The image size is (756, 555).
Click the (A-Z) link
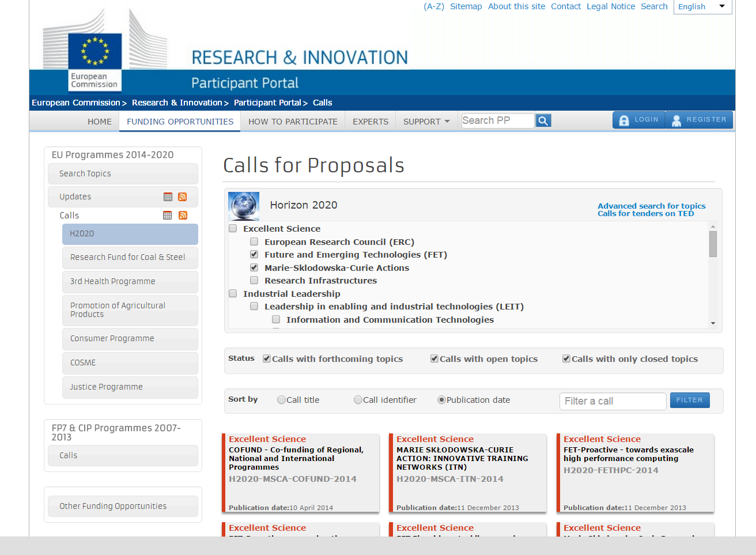434,6
